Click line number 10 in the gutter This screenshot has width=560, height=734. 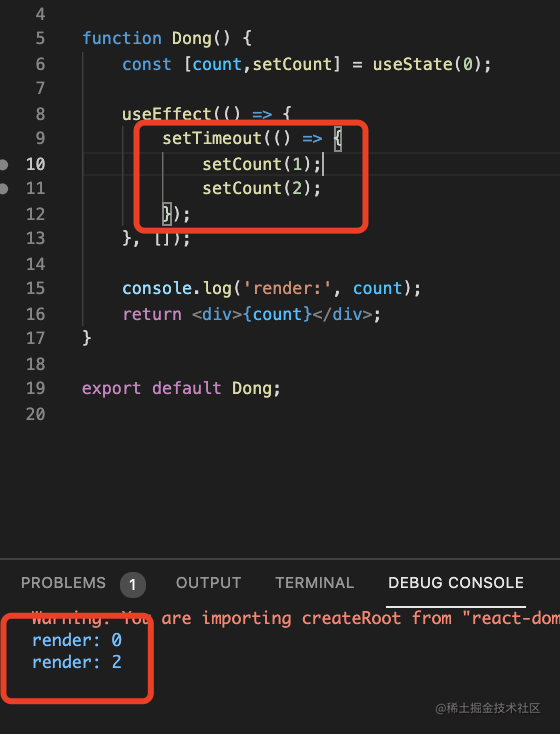pos(36,164)
